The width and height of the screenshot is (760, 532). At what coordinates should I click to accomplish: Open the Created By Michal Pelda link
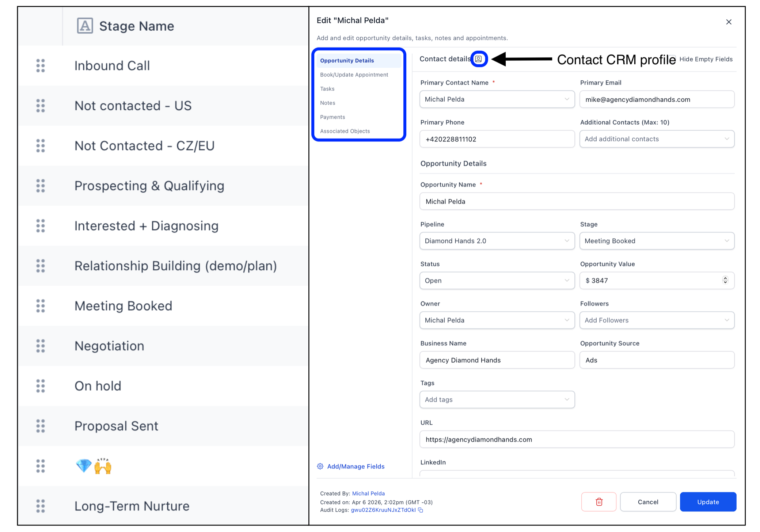(369, 493)
